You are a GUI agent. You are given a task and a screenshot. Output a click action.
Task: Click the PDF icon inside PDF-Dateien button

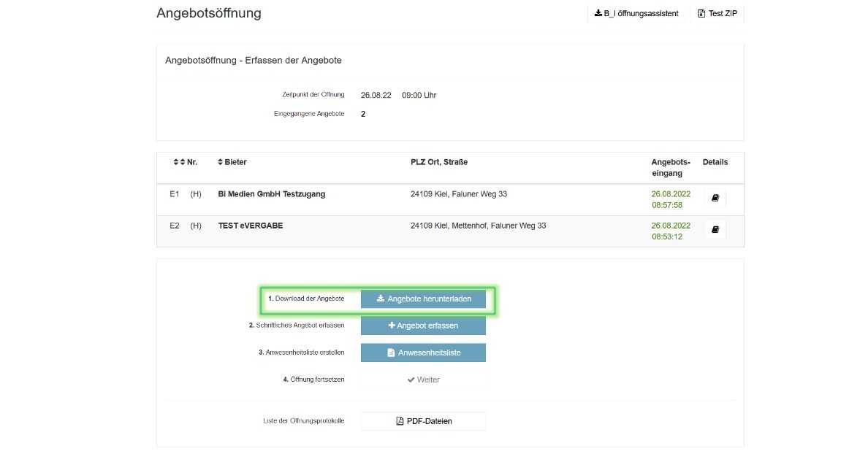(x=400, y=420)
